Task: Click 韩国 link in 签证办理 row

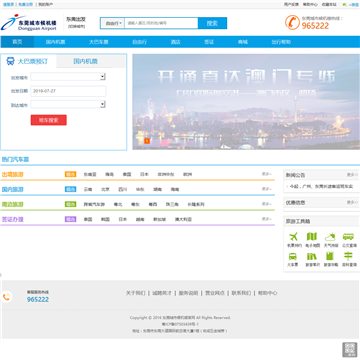Action: click(105, 219)
